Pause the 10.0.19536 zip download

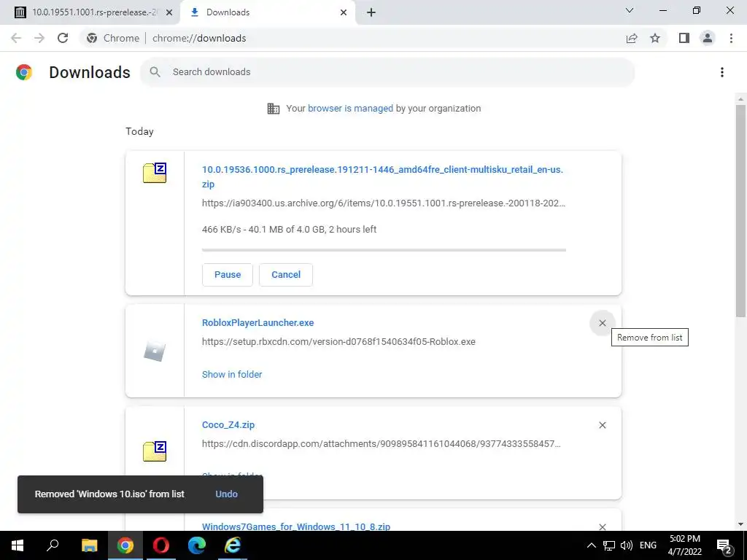click(x=228, y=275)
